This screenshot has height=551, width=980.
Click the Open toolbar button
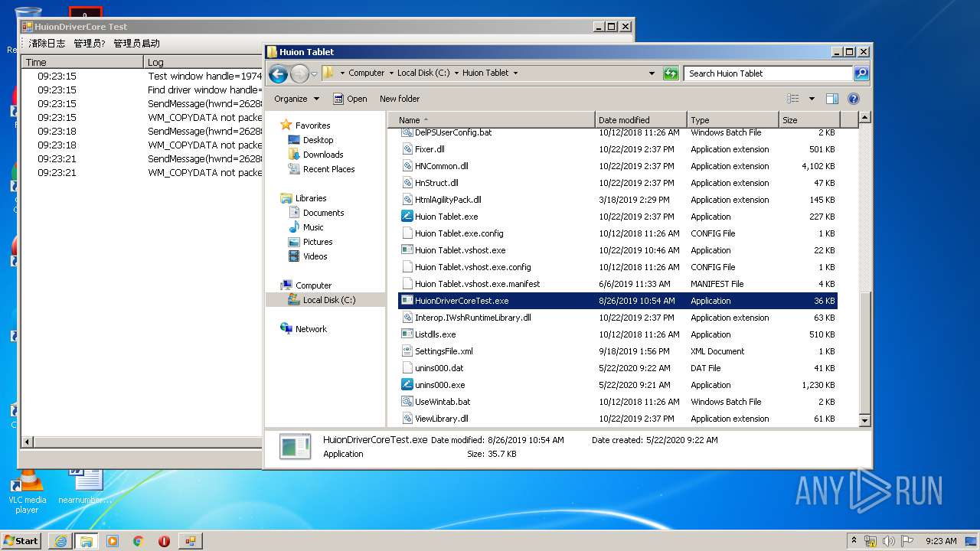(x=350, y=99)
